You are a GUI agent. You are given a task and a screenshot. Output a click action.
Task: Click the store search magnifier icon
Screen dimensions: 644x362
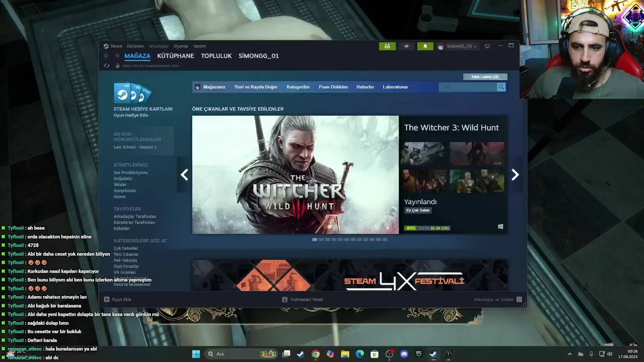tap(501, 87)
